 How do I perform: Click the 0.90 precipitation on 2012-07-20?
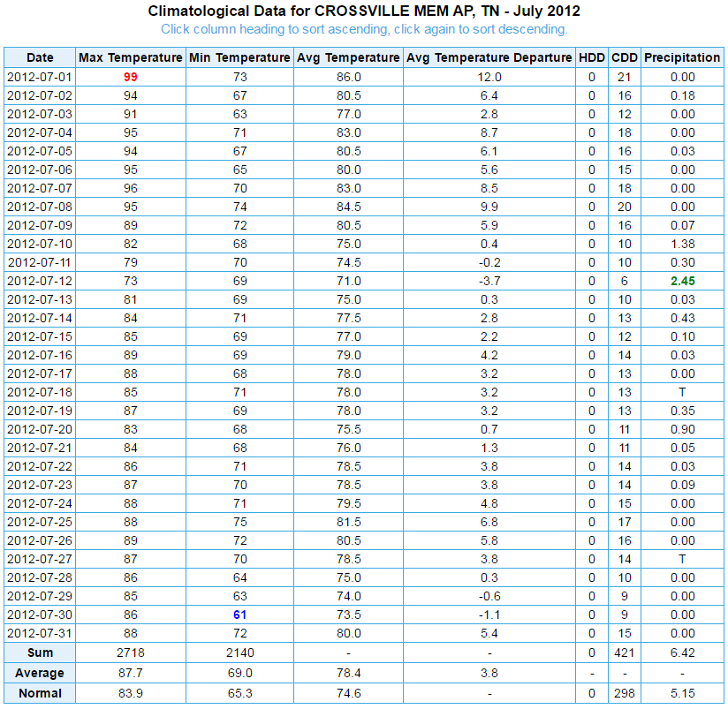tap(682, 430)
